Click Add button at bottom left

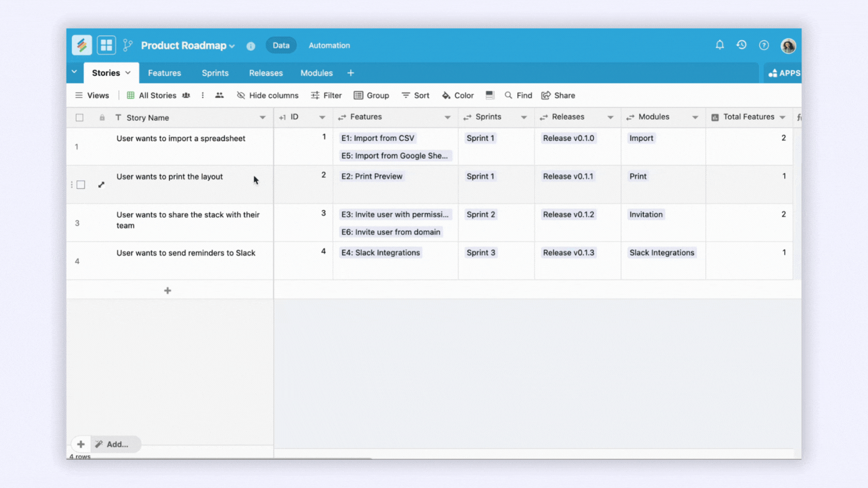coord(115,444)
